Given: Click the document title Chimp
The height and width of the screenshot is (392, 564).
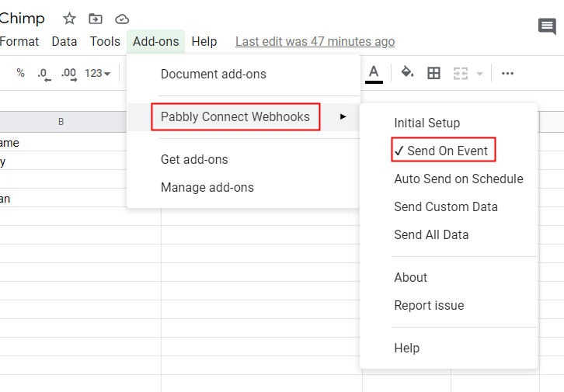Looking at the screenshot, I should click(23, 18).
